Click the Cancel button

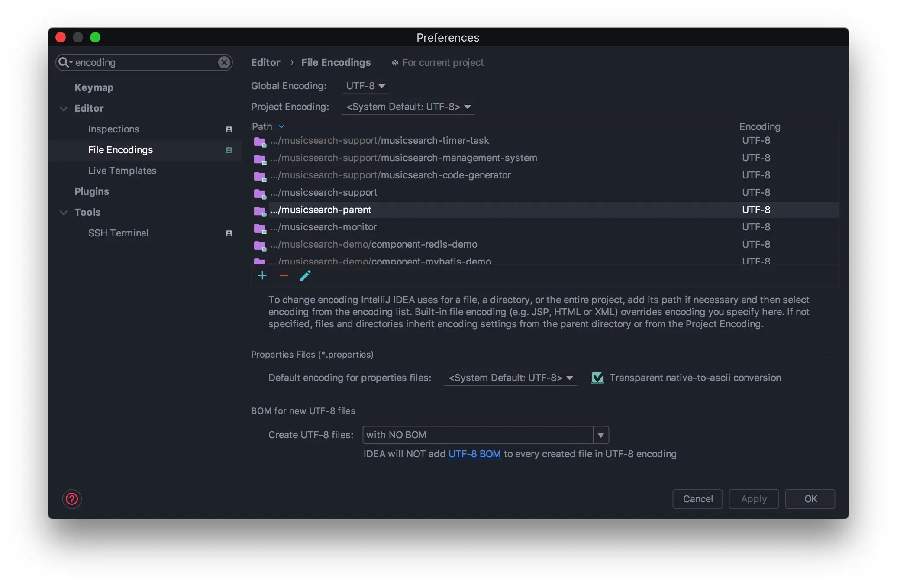pyautogui.click(x=697, y=499)
